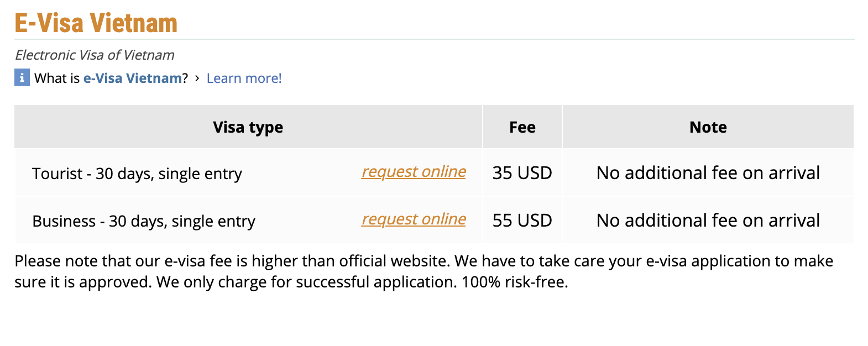Click the blue info icon
Screen dimensions: 868x346
coord(22,78)
